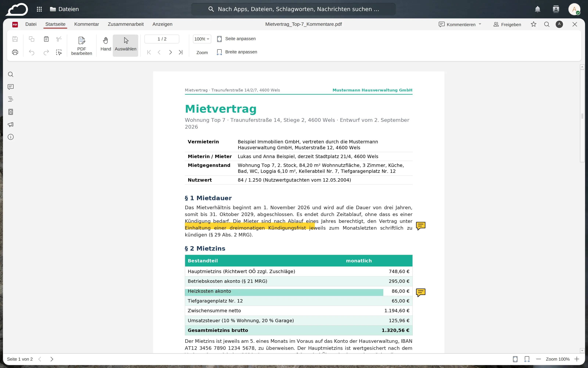Open the comments sidebar panel
Image resolution: width=588 pixels, height=368 pixels.
(x=11, y=87)
